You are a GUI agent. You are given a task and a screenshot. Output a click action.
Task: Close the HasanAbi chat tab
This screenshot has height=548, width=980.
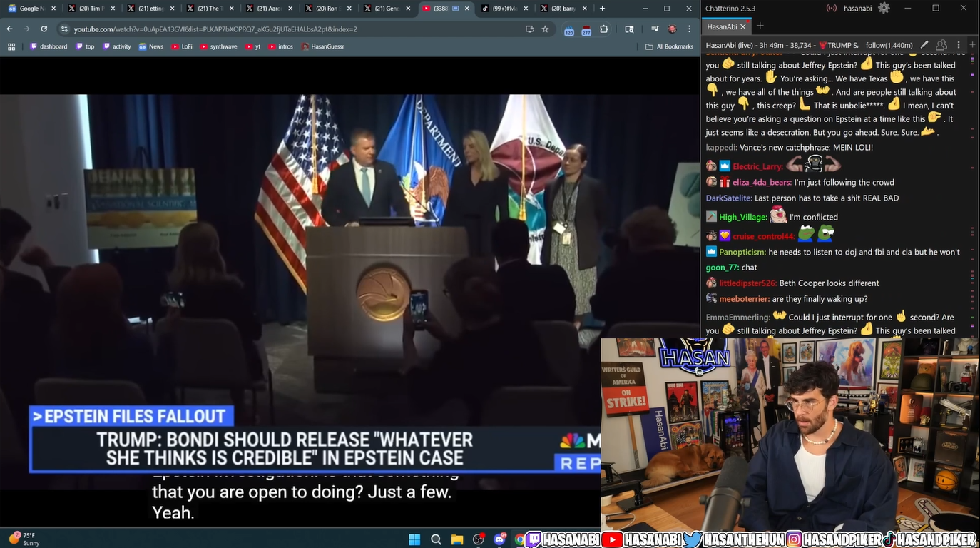point(743,26)
